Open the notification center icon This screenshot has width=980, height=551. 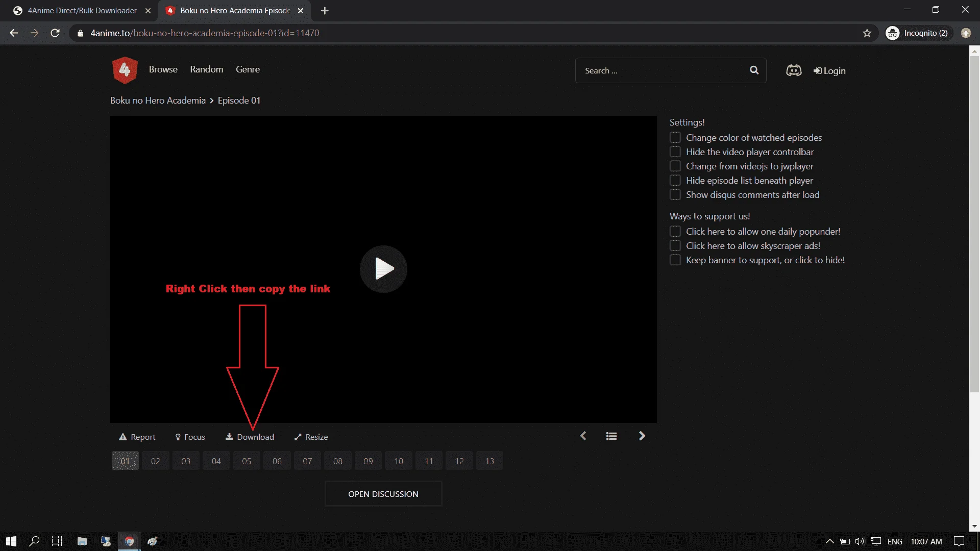point(959,541)
